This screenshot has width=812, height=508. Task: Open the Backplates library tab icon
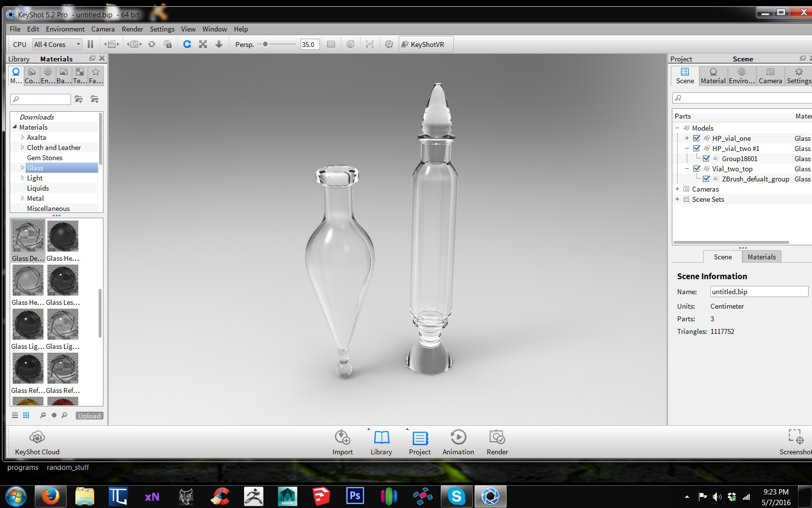(64, 76)
